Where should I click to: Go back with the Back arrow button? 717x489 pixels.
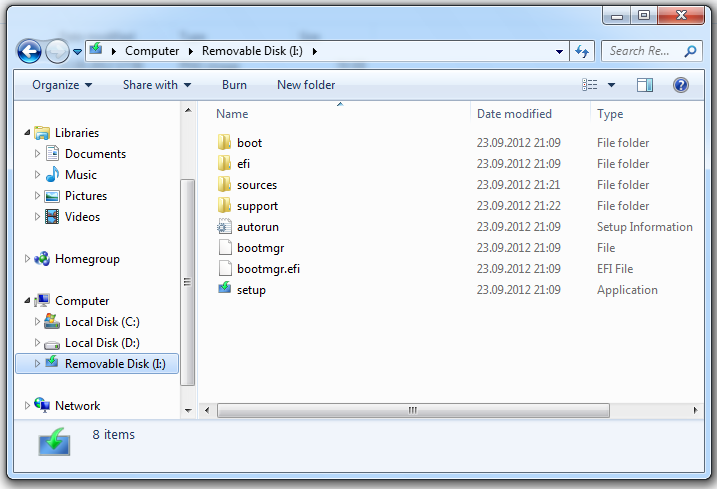(29, 51)
